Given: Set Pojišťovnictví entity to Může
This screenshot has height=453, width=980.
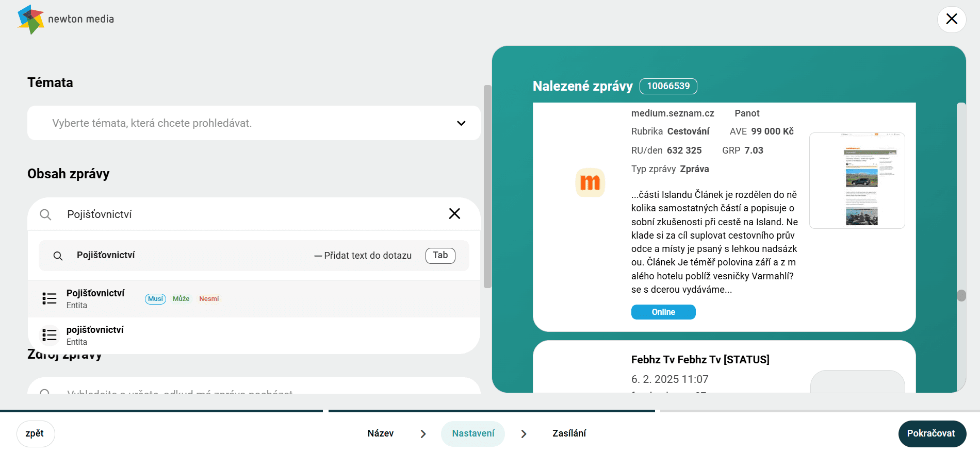Looking at the screenshot, I should coord(181,299).
